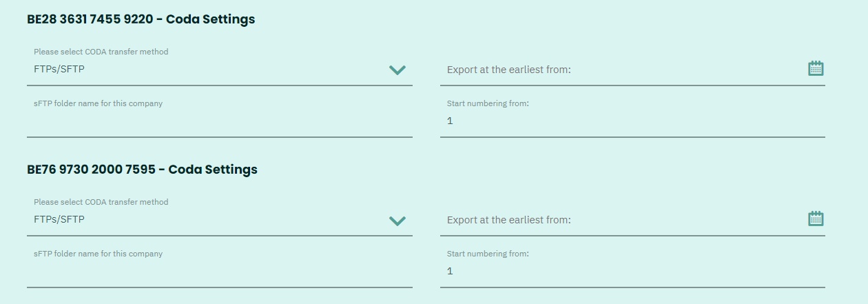Click 'Start numbering from:' label in BE28 section

coord(488,103)
